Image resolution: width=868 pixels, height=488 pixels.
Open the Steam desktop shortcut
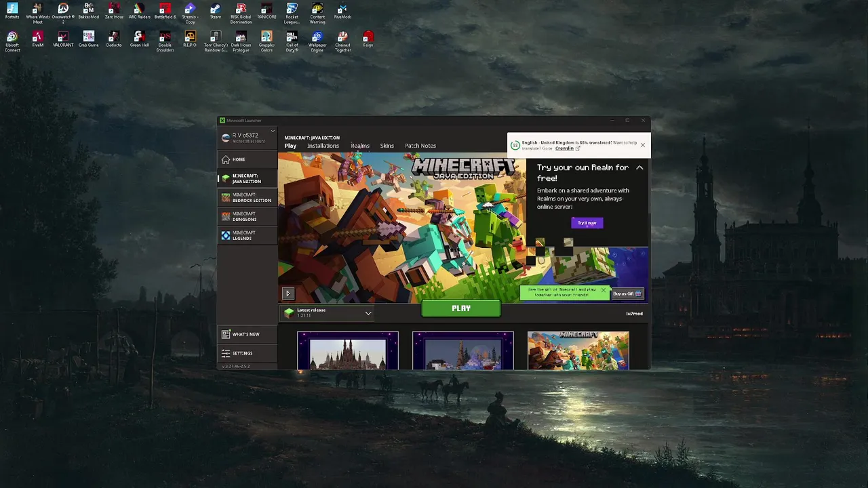coord(216,12)
